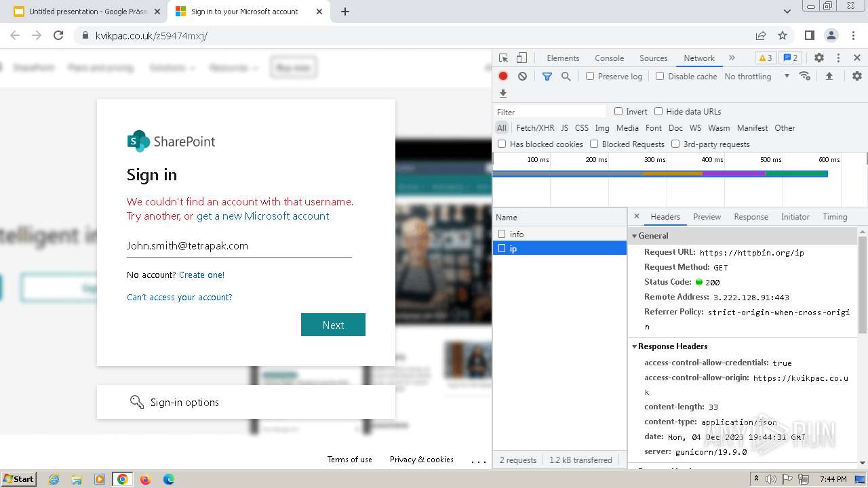Enable the Preserve log checkbox
The image size is (868, 488).
pyautogui.click(x=590, y=77)
